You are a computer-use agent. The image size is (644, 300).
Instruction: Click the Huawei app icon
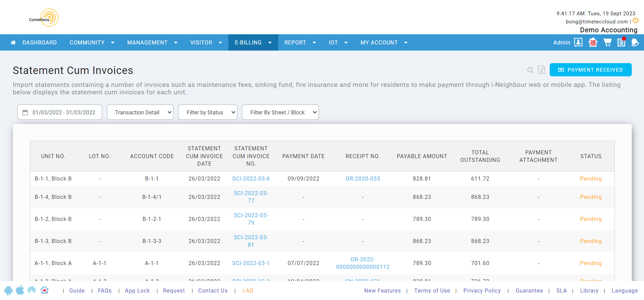[32, 290]
